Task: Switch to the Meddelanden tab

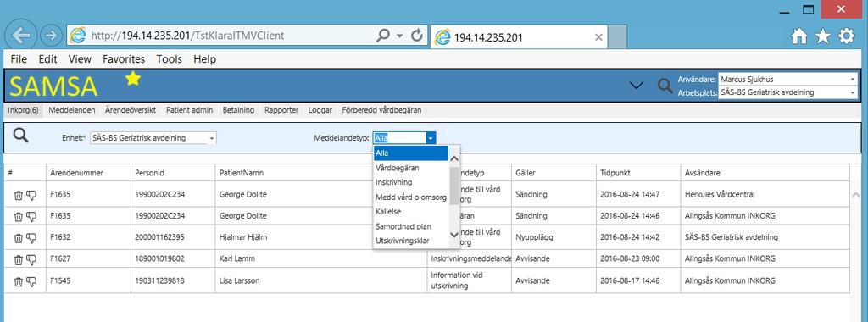Action: coord(71,110)
